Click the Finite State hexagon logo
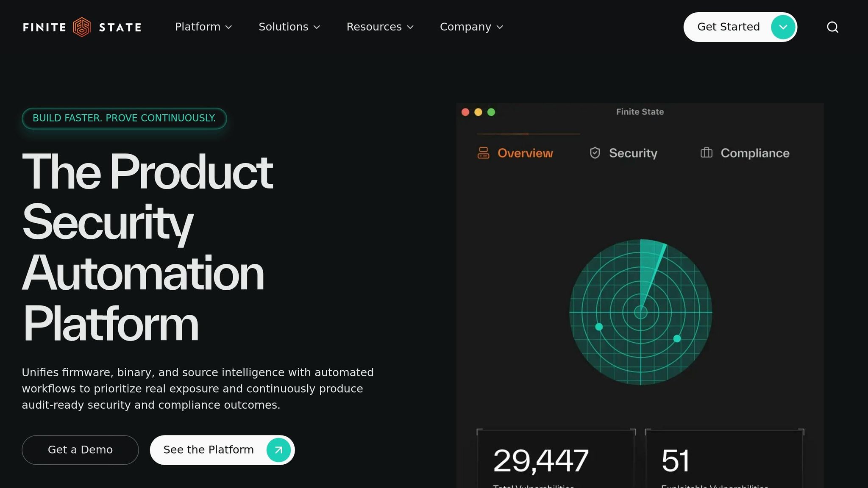The width and height of the screenshot is (868, 488). point(82,27)
